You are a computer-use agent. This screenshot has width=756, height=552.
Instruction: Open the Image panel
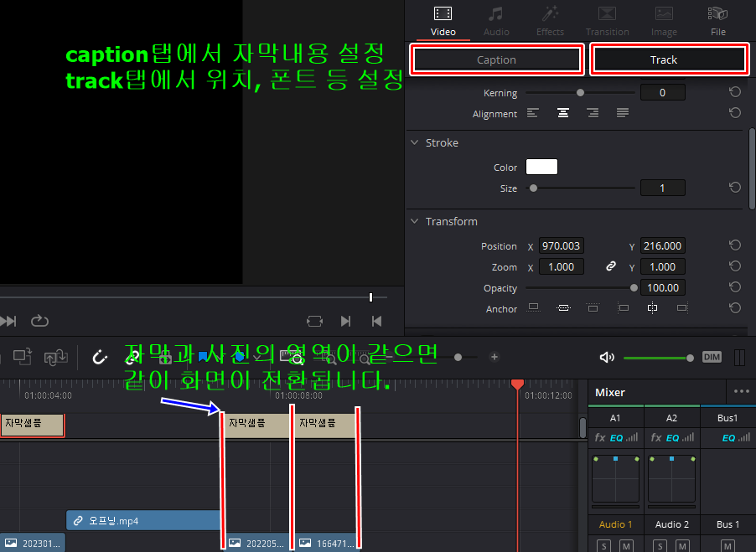[664, 18]
